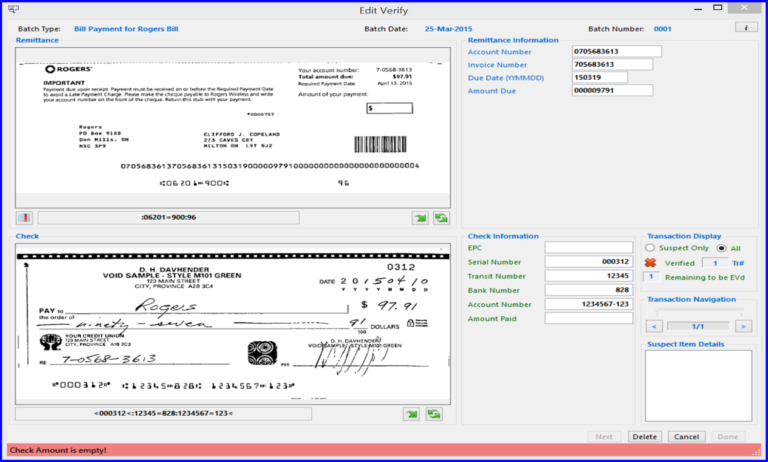
Task: Click the green arrow icon under remittance image
Action: coord(420,218)
